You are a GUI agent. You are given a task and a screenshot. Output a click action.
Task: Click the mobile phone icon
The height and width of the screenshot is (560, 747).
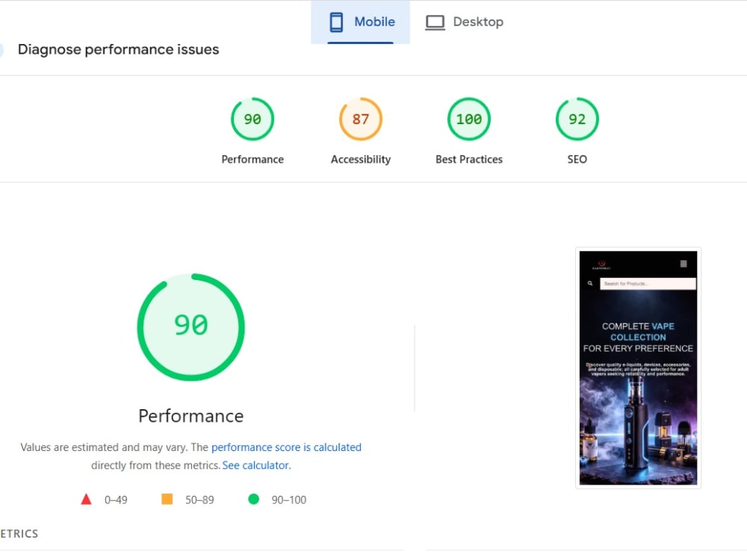336,22
